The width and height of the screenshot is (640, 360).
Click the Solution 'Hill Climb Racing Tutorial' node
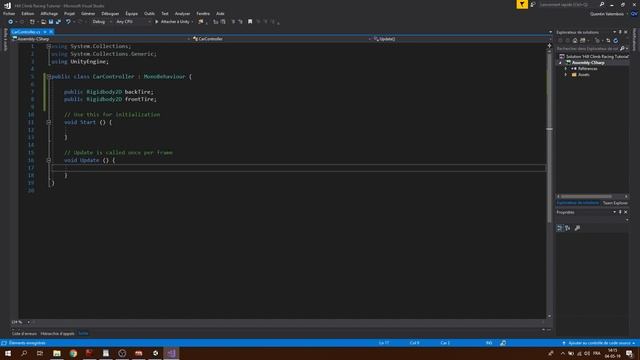click(x=594, y=57)
